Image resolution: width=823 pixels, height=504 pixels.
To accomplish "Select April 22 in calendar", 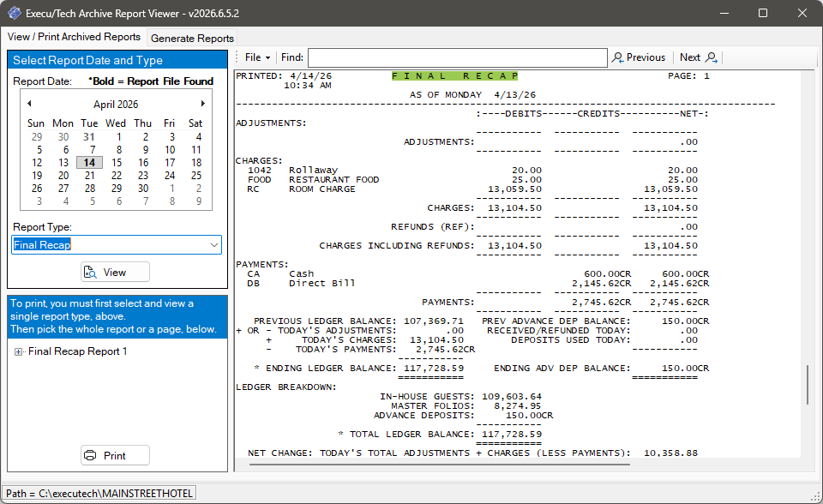I will [x=117, y=176].
